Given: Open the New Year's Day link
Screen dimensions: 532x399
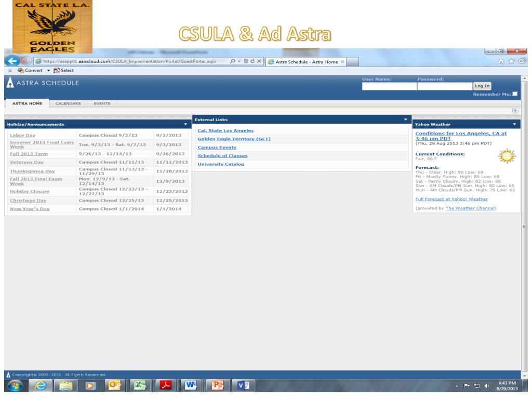Looking at the screenshot, I should coord(30,209).
